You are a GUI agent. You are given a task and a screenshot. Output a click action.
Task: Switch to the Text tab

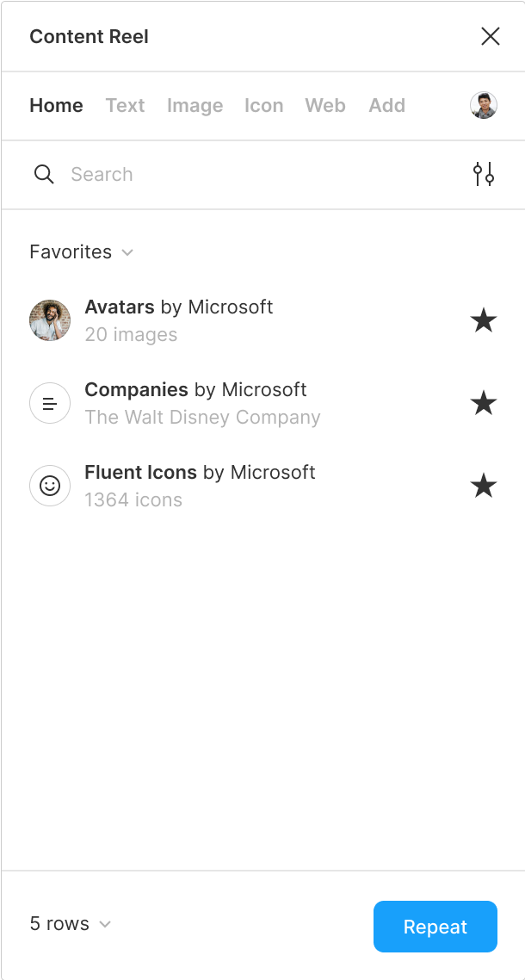coord(125,105)
